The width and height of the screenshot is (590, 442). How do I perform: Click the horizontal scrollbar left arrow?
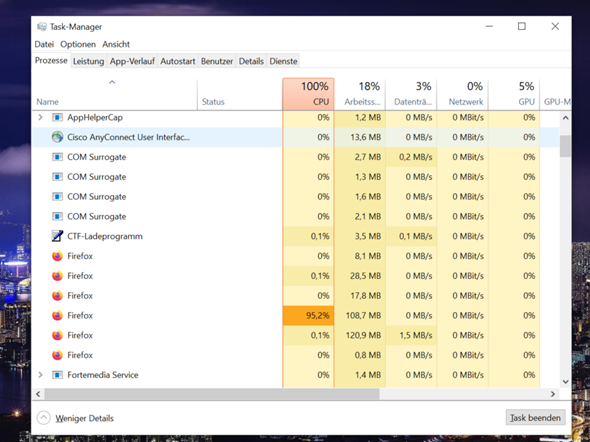point(38,394)
